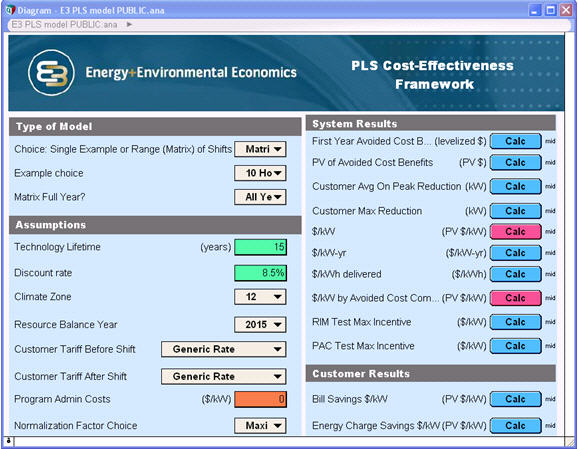Image resolution: width=578 pixels, height=449 pixels.
Task: Click the Analytica app icon in title bar
Action: click(x=10, y=10)
